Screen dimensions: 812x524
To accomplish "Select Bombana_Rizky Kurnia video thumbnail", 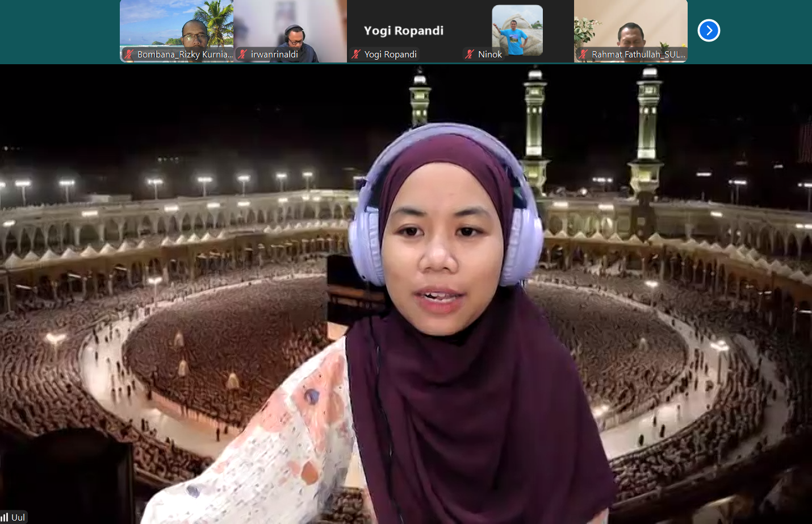I will pyautogui.click(x=176, y=26).
